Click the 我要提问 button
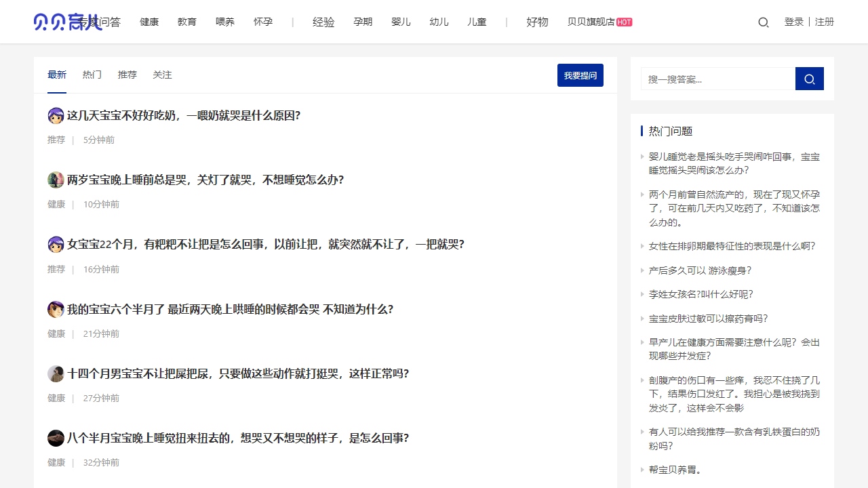 580,75
